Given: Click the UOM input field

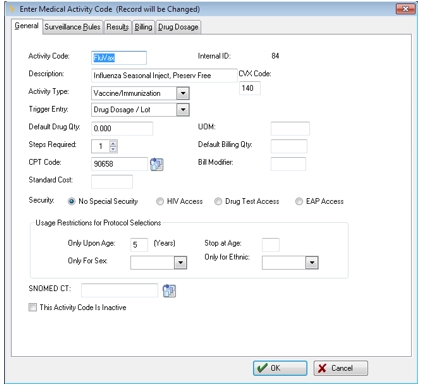Looking at the screenshot, I should tap(290, 128).
